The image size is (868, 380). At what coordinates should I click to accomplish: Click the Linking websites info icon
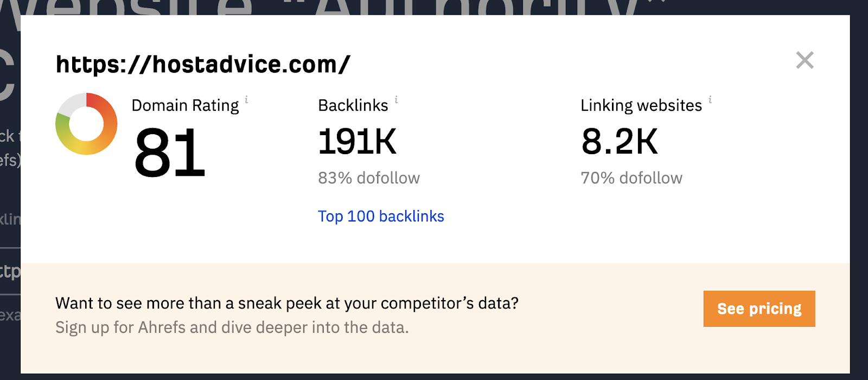pos(710,100)
